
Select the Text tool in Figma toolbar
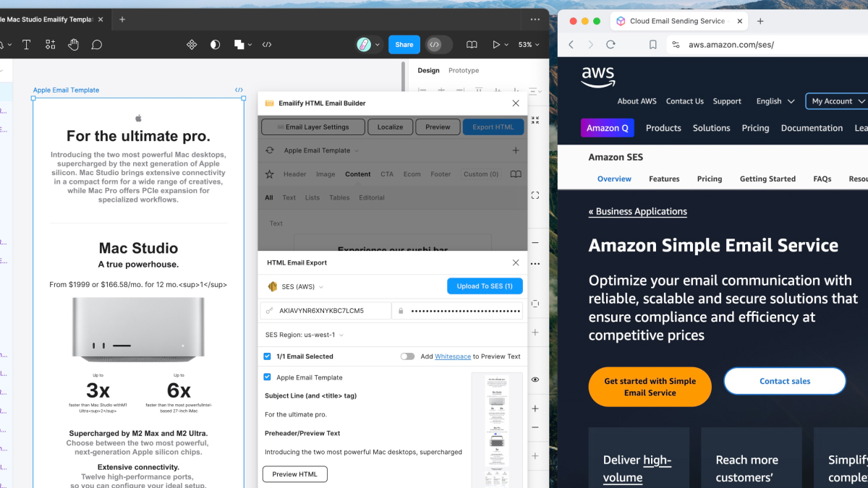[x=26, y=45]
